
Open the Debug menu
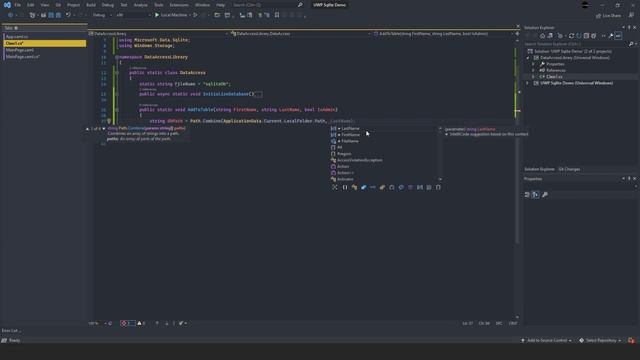pos(108,5)
